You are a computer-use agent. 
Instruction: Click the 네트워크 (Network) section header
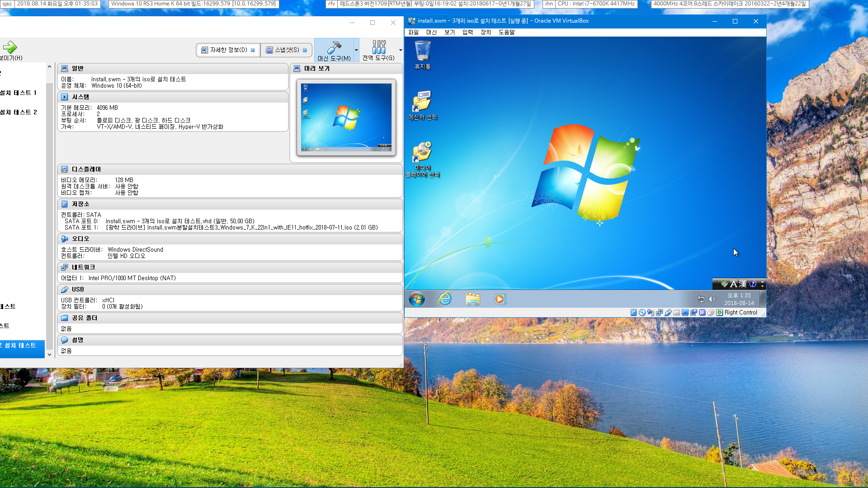click(x=230, y=267)
